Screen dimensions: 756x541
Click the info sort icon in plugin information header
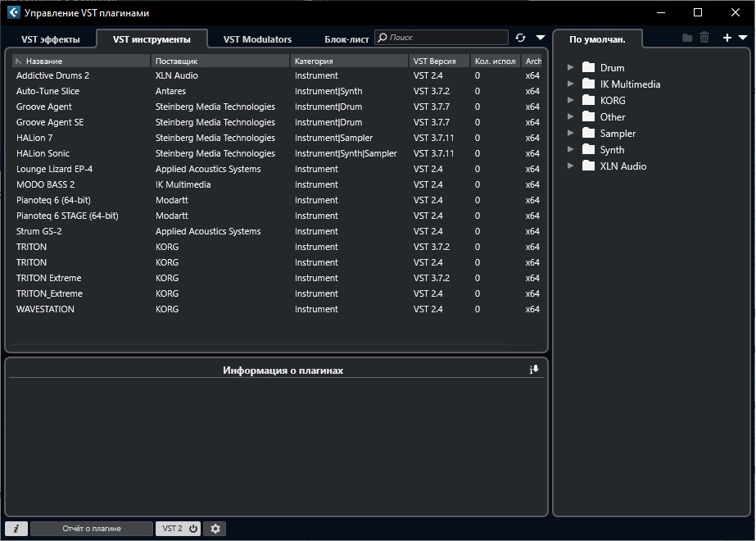534,370
